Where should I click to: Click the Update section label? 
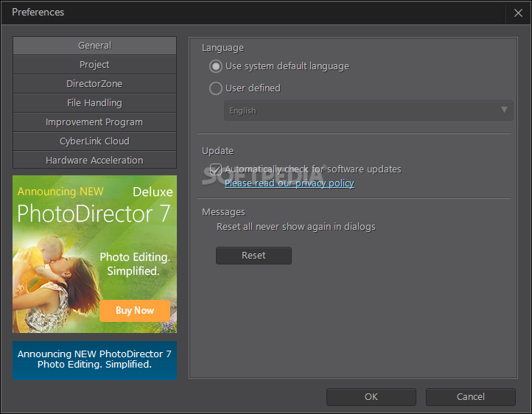[218, 150]
